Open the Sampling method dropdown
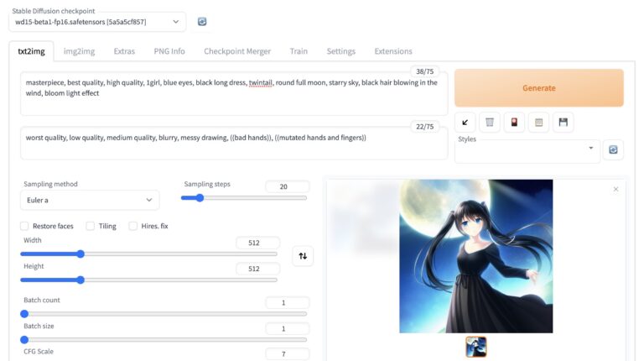 pos(90,201)
